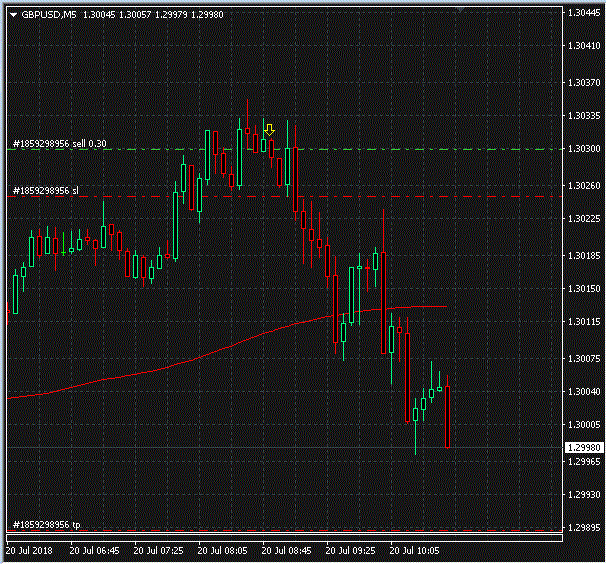The width and height of the screenshot is (606, 564).
Task: Select the take profit order label
Action: [46, 524]
